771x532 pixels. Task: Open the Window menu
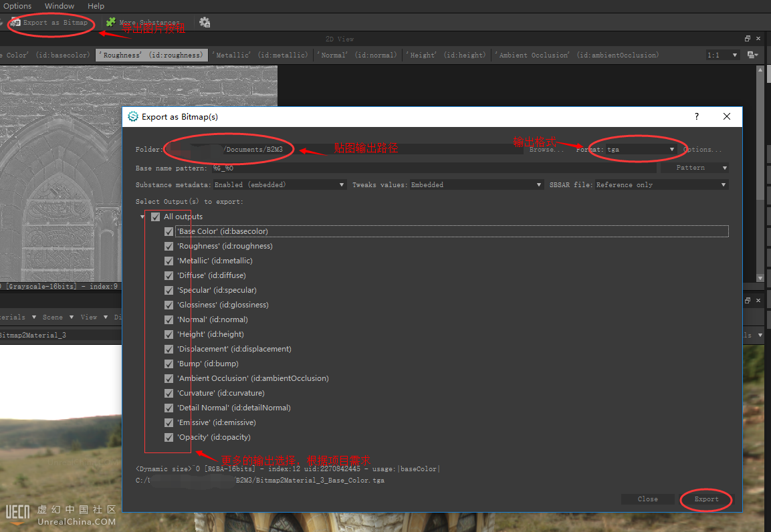click(60, 6)
